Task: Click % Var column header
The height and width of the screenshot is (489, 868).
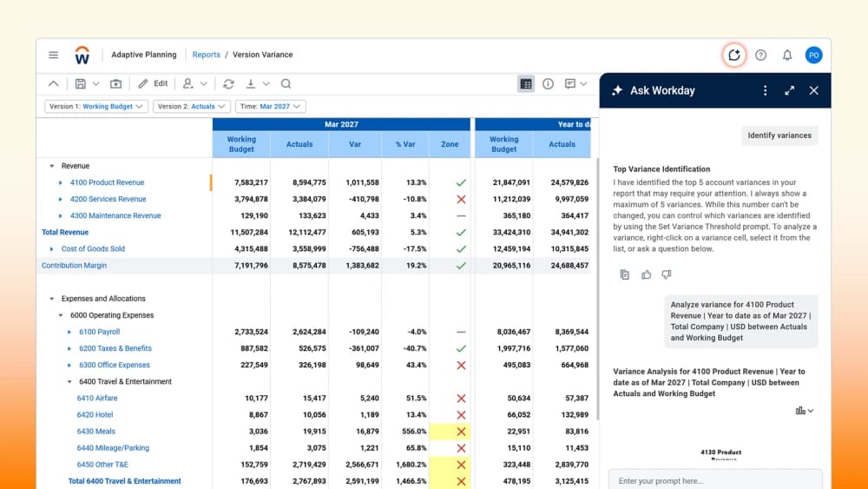Action: point(405,144)
